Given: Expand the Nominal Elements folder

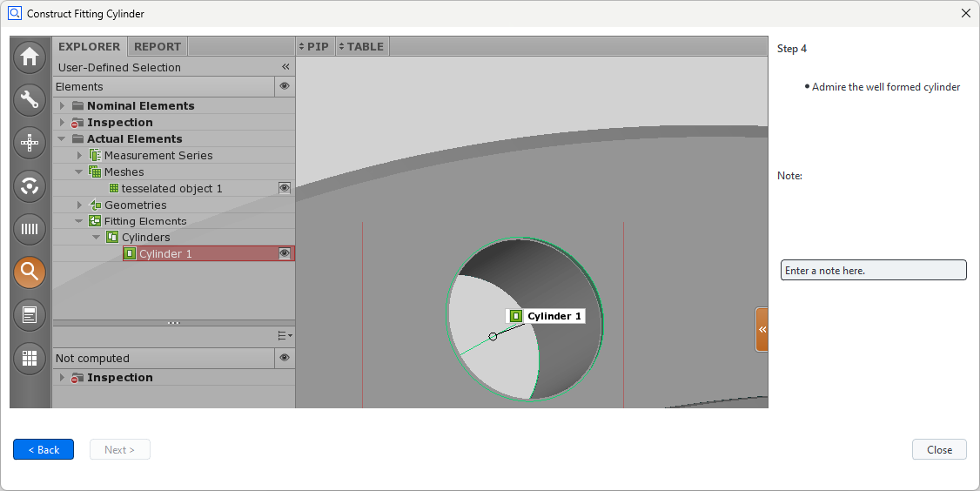Looking at the screenshot, I should pos(62,106).
